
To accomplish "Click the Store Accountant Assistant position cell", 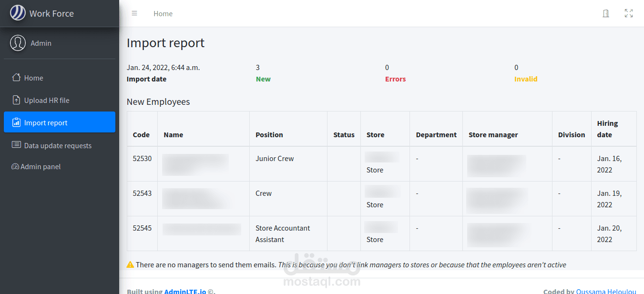I will click(283, 233).
